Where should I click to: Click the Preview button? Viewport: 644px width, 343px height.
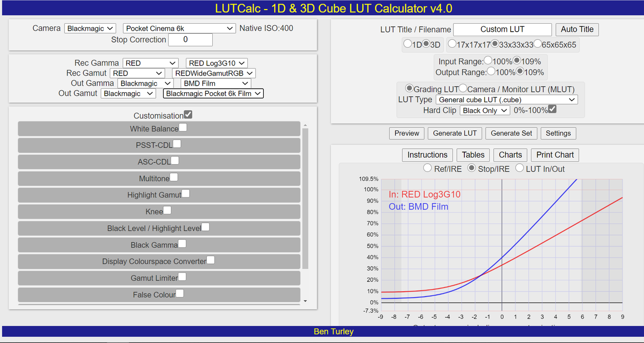click(407, 133)
